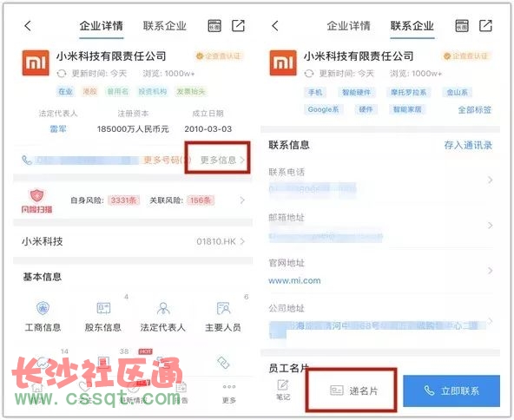Viewport: 514px width, 420px height.
Task: Tap 摩托罗拉系 tag
Action: point(408,92)
